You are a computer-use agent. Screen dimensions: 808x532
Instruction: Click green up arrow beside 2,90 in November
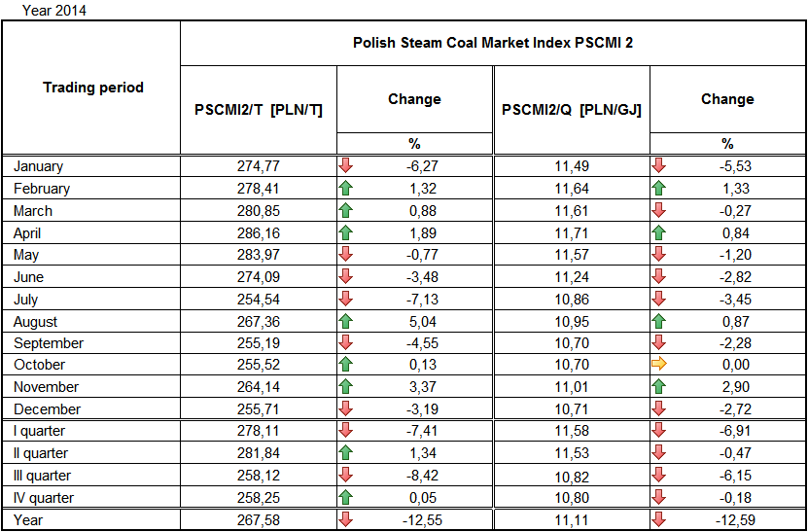658,387
